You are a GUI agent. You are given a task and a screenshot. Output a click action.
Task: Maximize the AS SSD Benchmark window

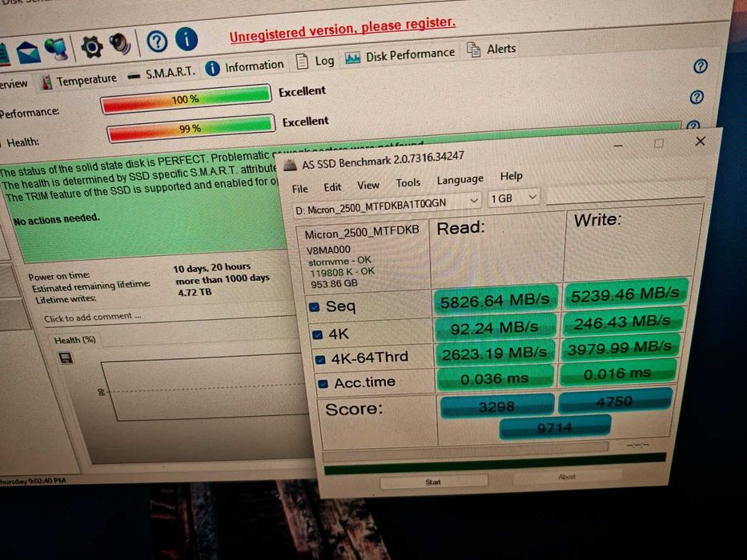click(x=659, y=143)
